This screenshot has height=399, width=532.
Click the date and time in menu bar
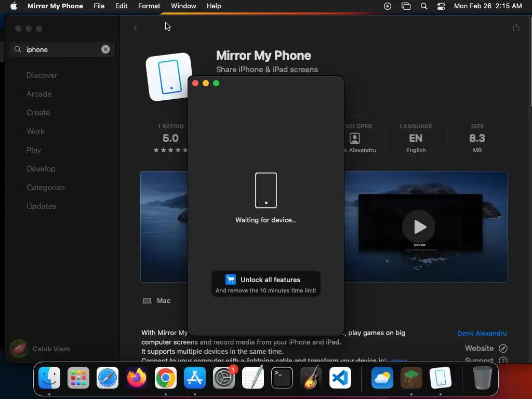[488, 6]
